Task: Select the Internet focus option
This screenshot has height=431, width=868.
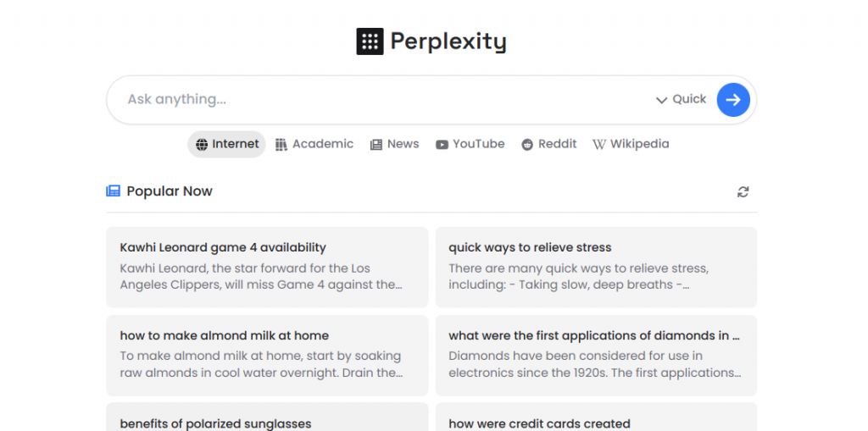Action: 227,145
